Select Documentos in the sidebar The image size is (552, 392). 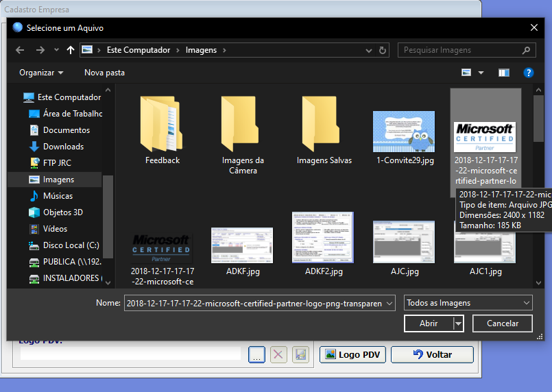[60, 130]
